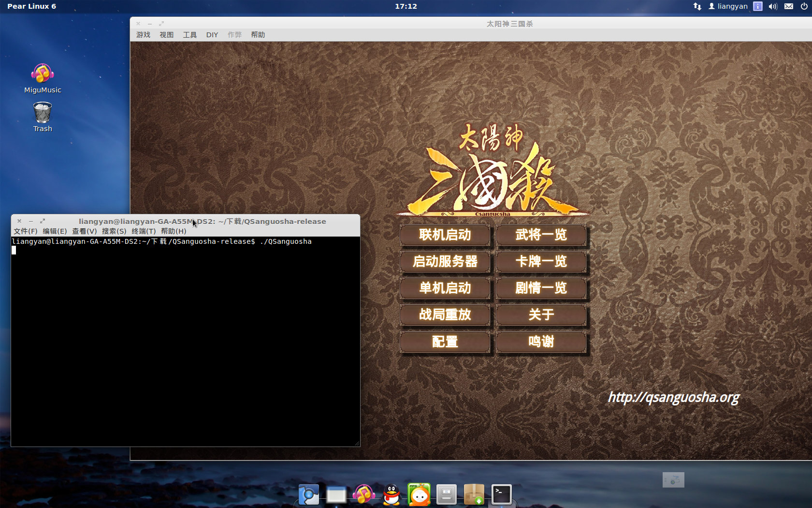The width and height of the screenshot is (812, 508).
Task: Launch the PPS player dock icon
Action: 419,494
